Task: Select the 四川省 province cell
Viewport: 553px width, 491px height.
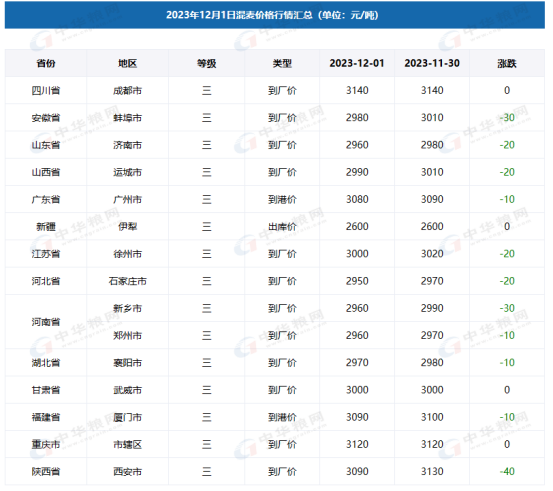Action: pyautogui.click(x=46, y=91)
